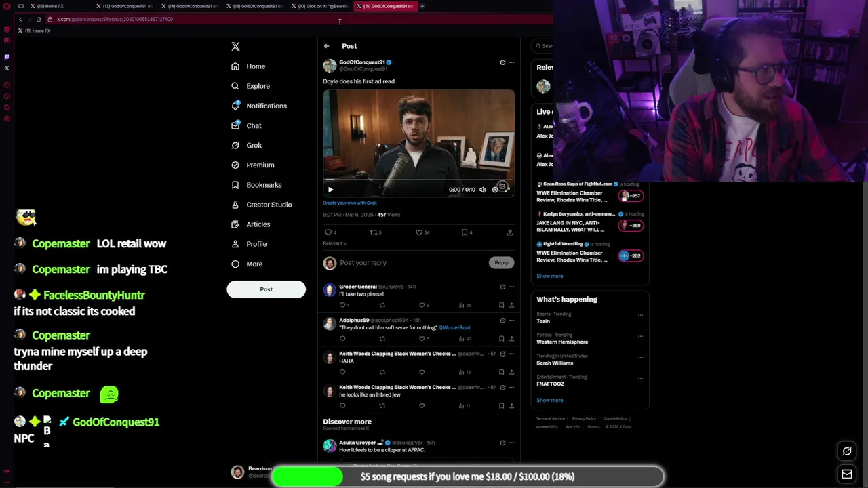
Task: Click the X logo in sidebar
Action: 235,46
